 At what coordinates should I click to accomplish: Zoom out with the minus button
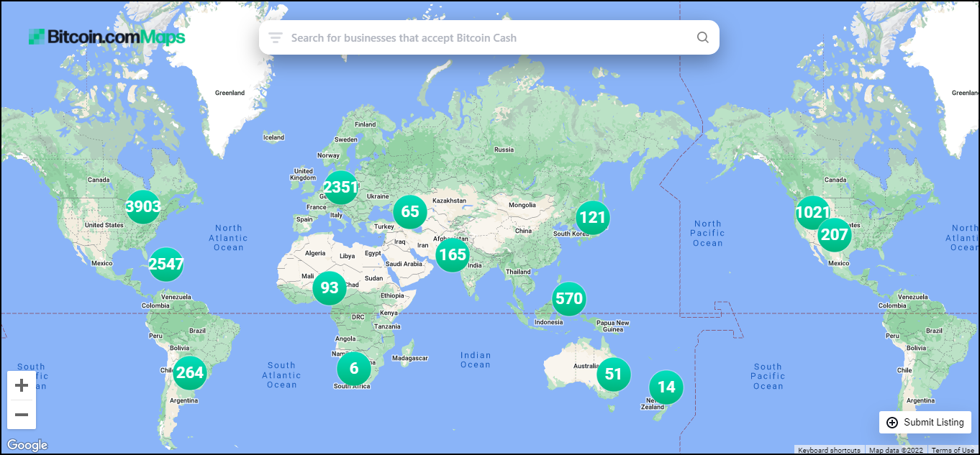(22, 415)
